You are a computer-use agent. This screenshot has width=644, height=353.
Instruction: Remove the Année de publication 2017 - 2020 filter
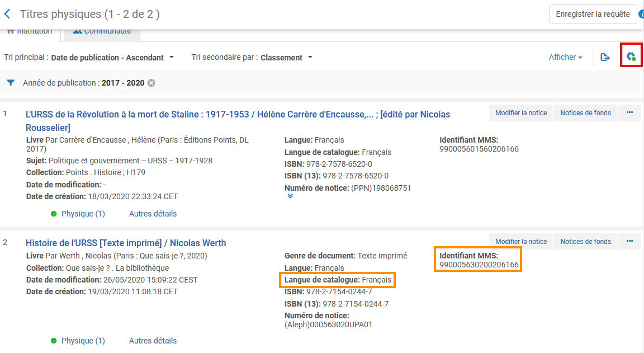[x=151, y=83]
